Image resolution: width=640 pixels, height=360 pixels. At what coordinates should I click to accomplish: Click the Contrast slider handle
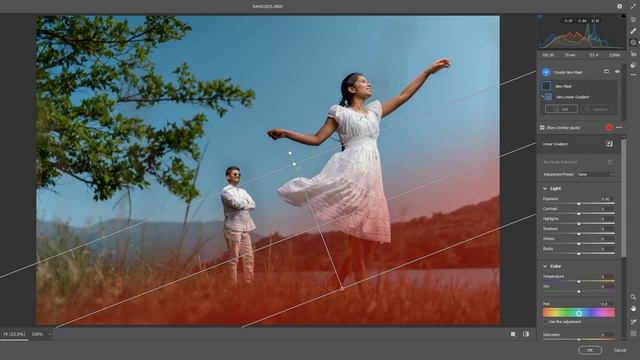coord(579,213)
